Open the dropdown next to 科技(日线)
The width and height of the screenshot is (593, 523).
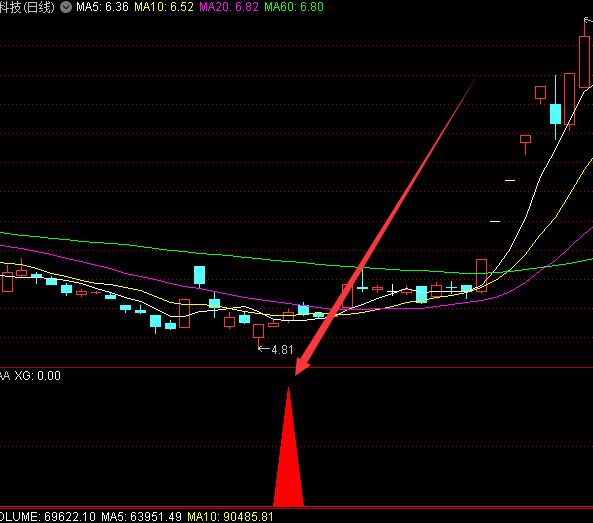tap(66, 7)
